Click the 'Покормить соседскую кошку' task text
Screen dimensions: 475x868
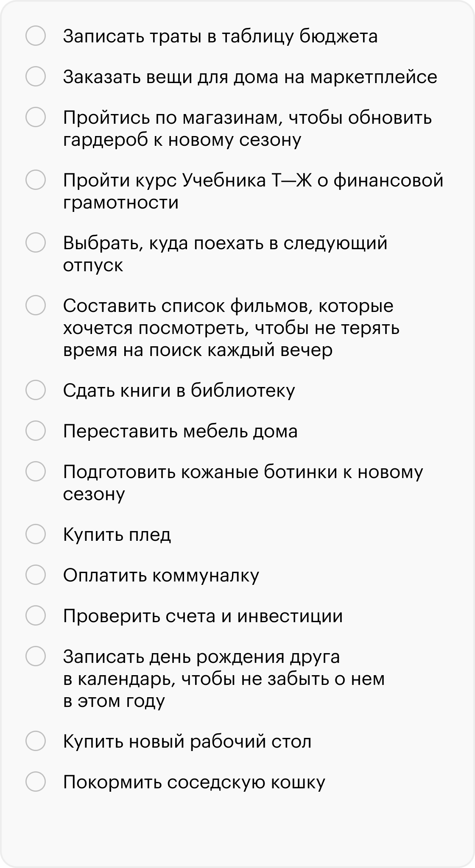pos(194,782)
